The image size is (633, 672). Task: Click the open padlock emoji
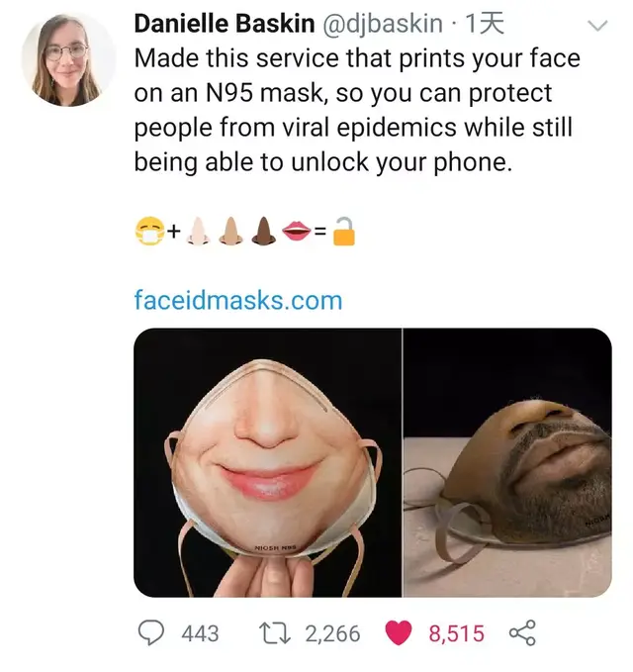(x=343, y=234)
